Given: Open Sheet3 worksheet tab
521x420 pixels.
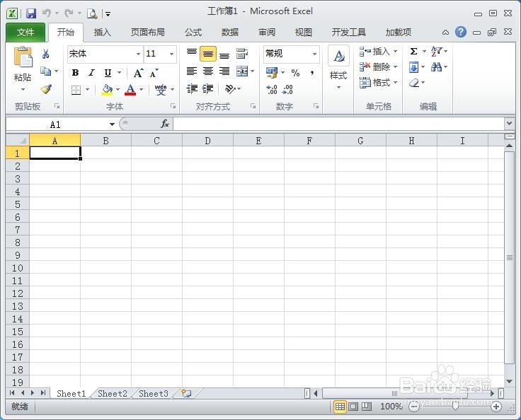Looking at the screenshot, I should tap(153, 393).
